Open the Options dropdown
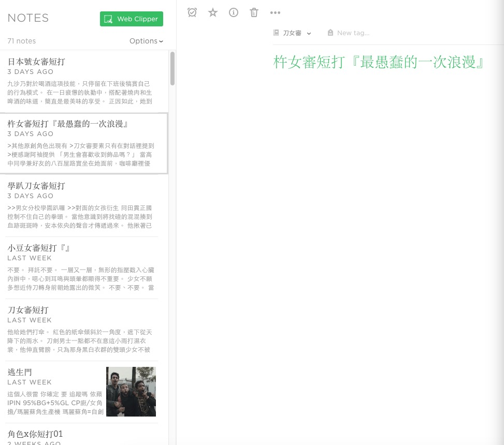Viewport: 504px width, 445px height. click(x=146, y=41)
